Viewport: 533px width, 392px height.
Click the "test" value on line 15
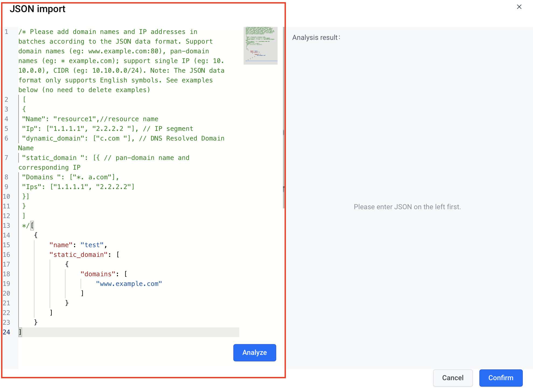point(92,245)
